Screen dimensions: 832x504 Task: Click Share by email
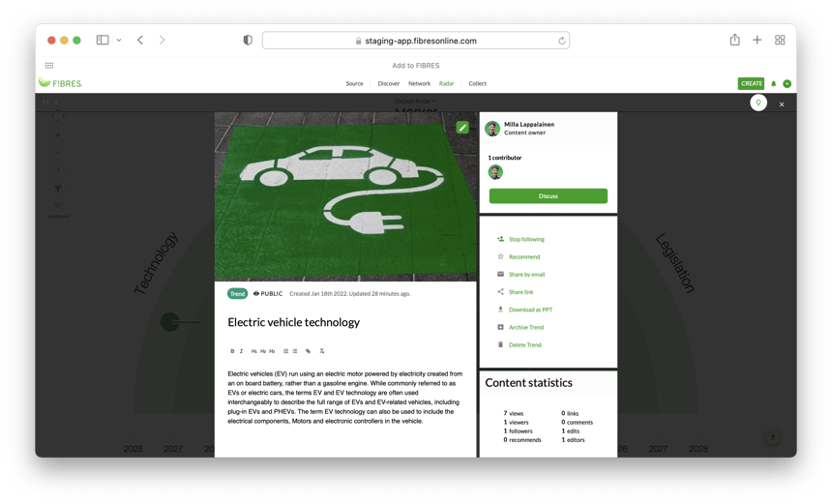(526, 275)
